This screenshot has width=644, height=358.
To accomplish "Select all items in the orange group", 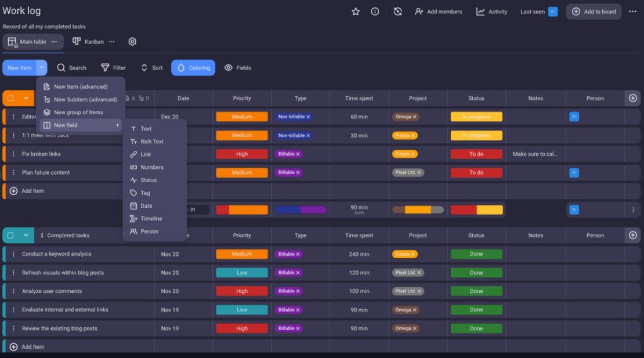I will click(10, 98).
